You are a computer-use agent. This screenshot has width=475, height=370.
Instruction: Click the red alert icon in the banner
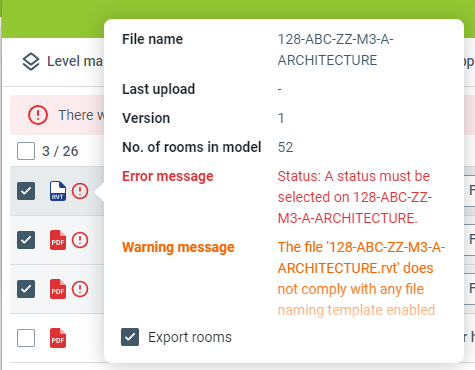coord(38,115)
